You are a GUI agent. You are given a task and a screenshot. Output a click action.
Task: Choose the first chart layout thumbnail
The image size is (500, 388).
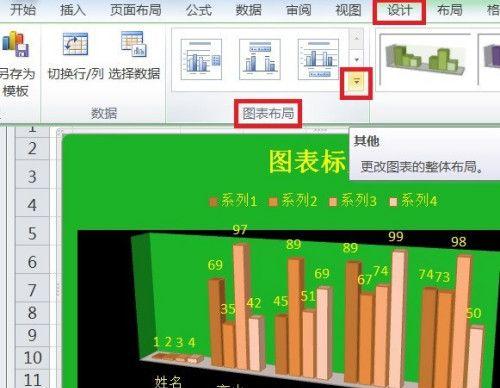point(201,59)
